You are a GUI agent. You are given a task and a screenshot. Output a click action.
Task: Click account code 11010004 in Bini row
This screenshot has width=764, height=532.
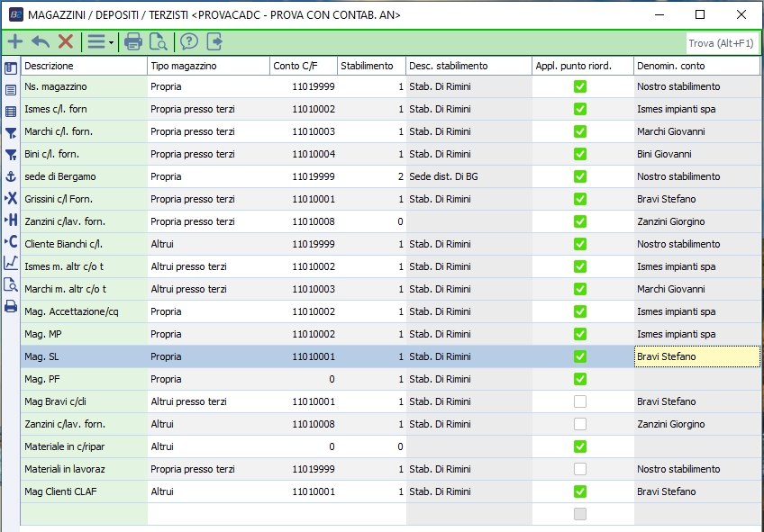coord(304,154)
